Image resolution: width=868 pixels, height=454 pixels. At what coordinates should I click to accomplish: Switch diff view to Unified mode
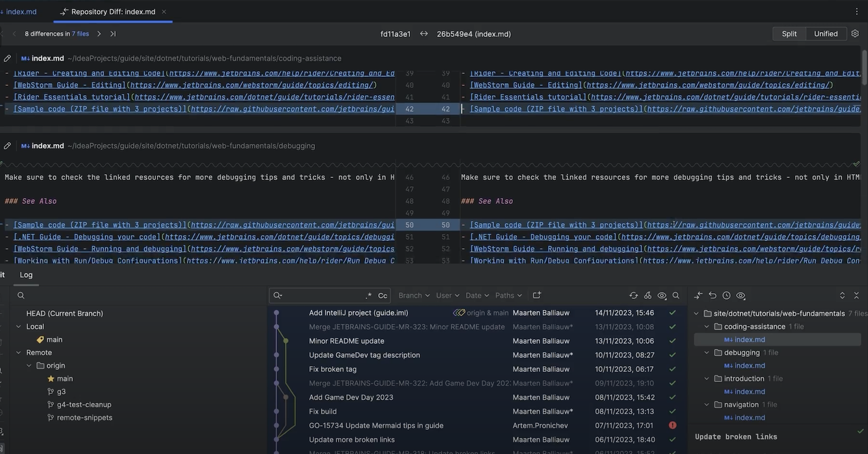[x=825, y=34]
